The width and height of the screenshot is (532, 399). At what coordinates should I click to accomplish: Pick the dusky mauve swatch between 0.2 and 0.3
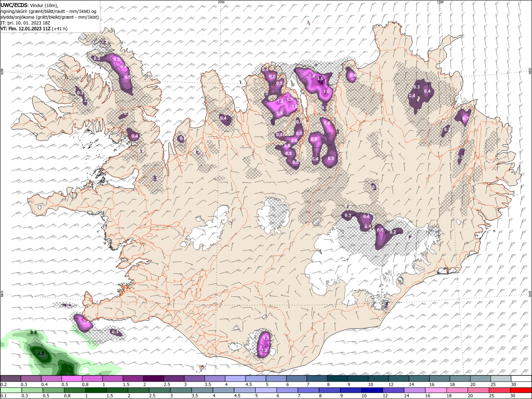tap(10, 378)
